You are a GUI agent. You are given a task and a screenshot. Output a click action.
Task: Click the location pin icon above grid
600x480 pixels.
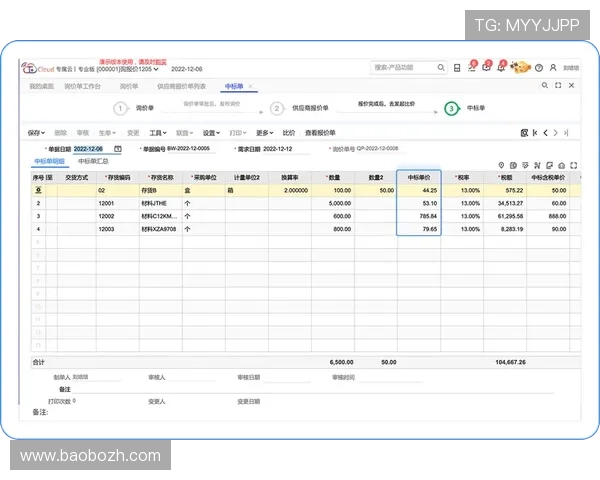point(501,165)
